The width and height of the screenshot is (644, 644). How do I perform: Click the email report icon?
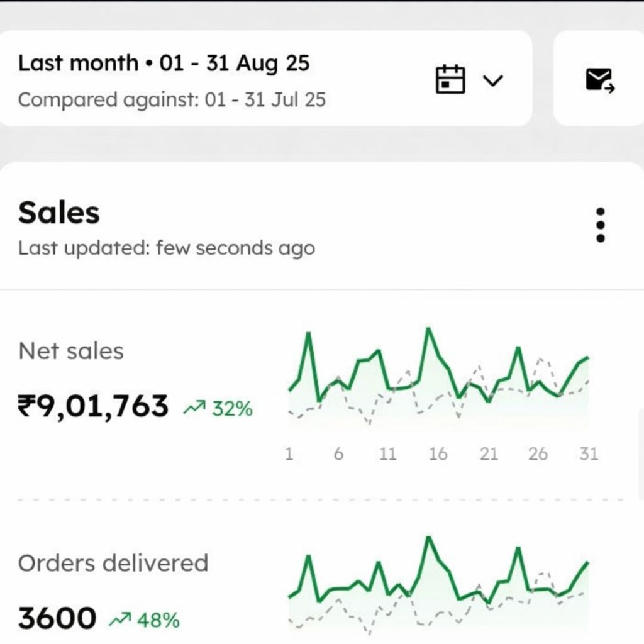coord(599,80)
